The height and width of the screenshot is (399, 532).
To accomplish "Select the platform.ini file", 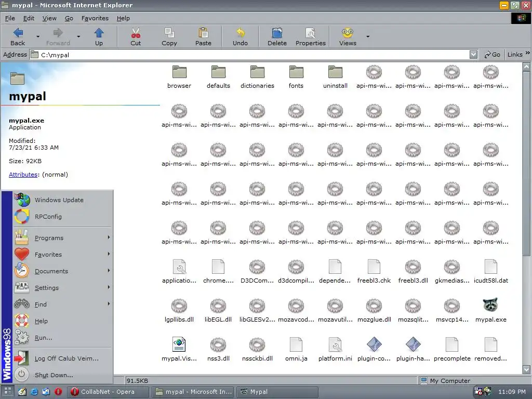I will point(335,350).
